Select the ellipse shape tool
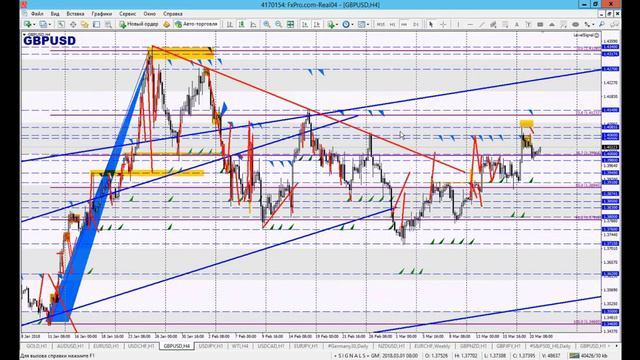 click(x=576, y=24)
